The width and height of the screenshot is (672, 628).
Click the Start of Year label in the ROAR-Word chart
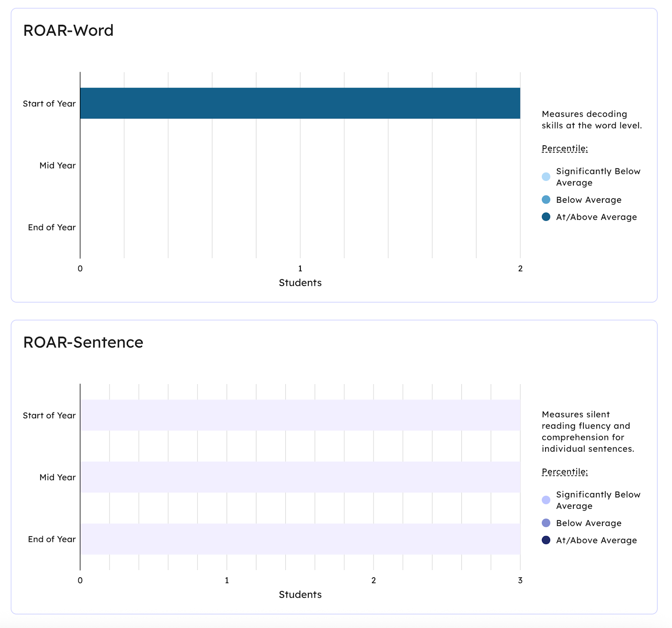tap(49, 104)
